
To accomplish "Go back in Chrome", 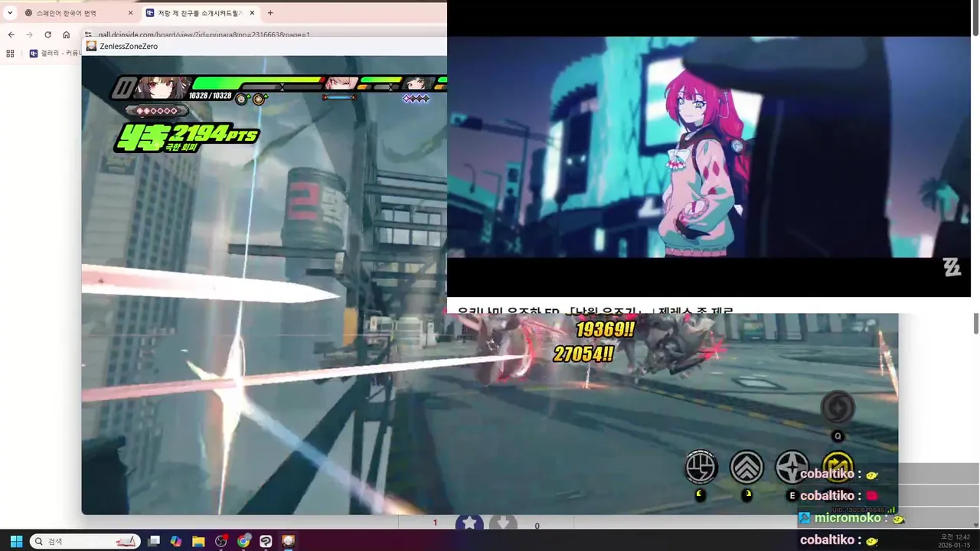I will [x=11, y=34].
